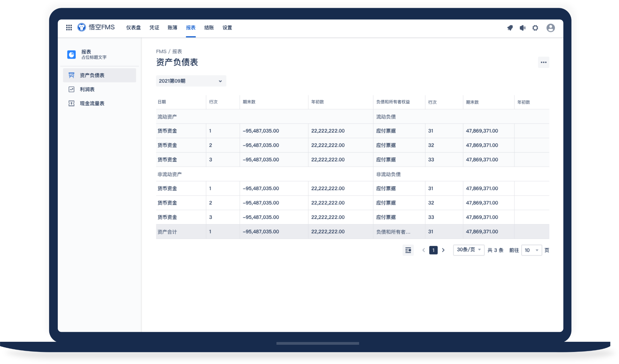Go to next page arrow

443,250
